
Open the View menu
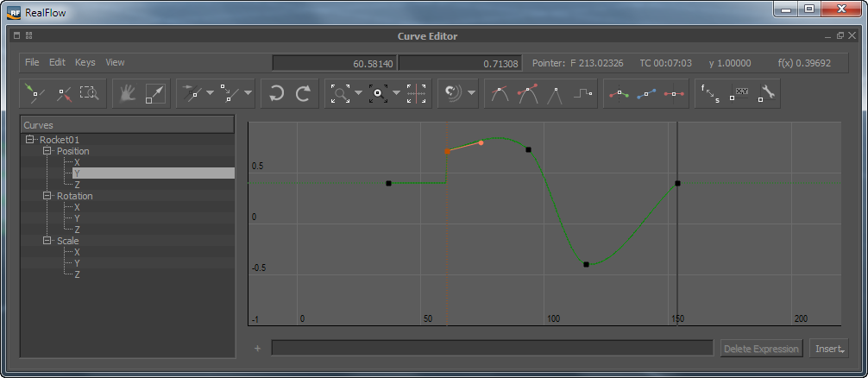115,62
